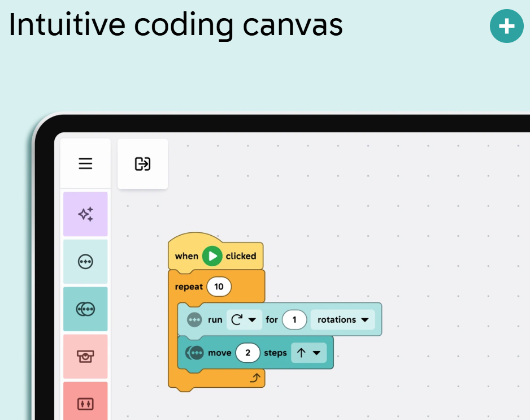
Task: Select the red light matrix category
Action: pyautogui.click(x=85, y=401)
